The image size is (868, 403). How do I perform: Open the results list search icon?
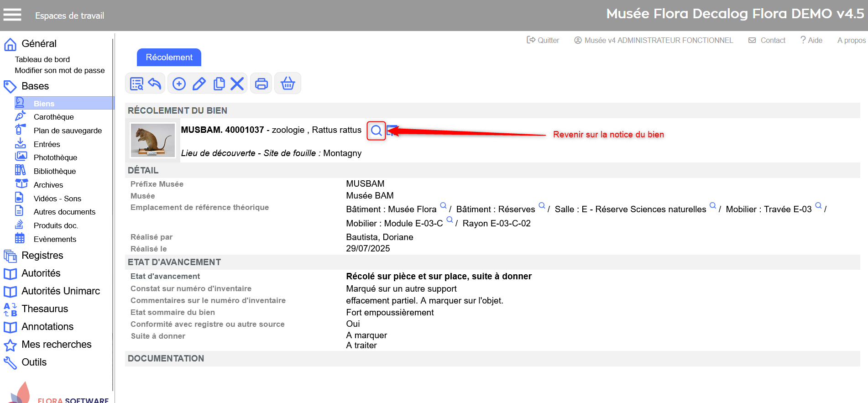pyautogui.click(x=136, y=84)
